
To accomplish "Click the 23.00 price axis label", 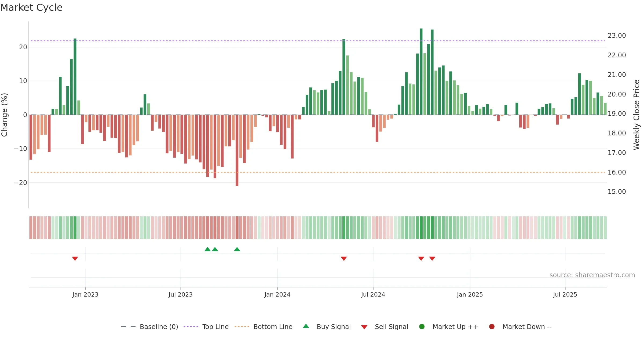I will (617, 36).
